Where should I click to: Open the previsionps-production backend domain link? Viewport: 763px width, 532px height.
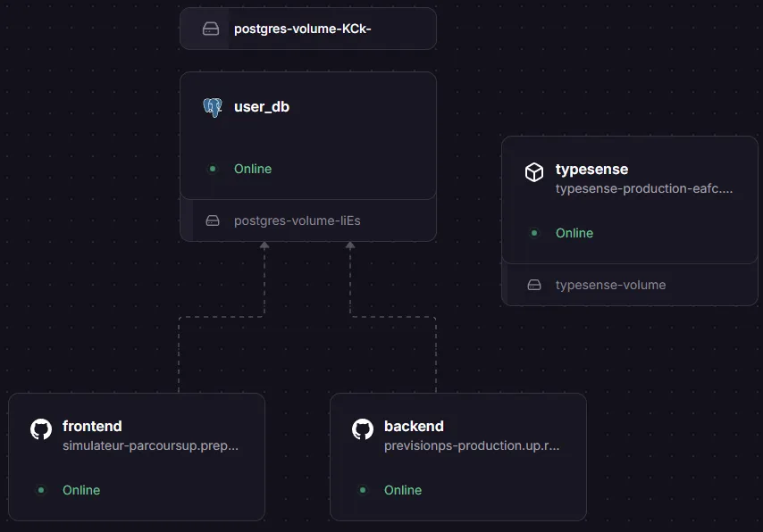coord(472,445)
